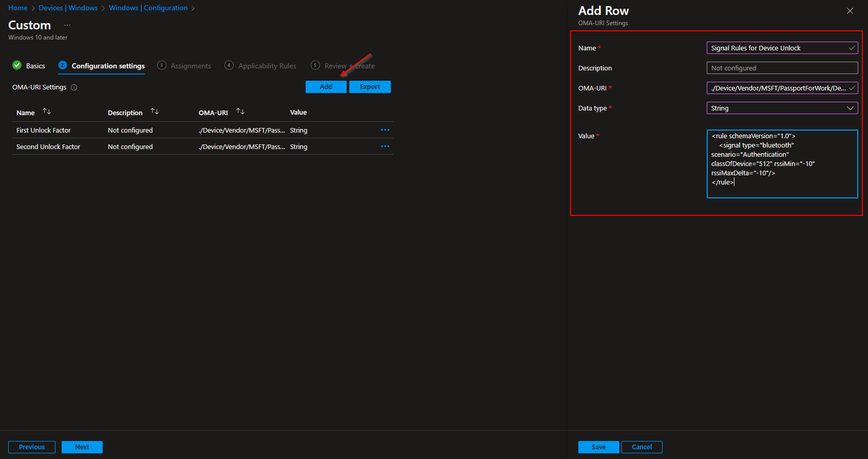Open the Applicability Rules step tab
The image size is (868, 459).
pos(261,66)
